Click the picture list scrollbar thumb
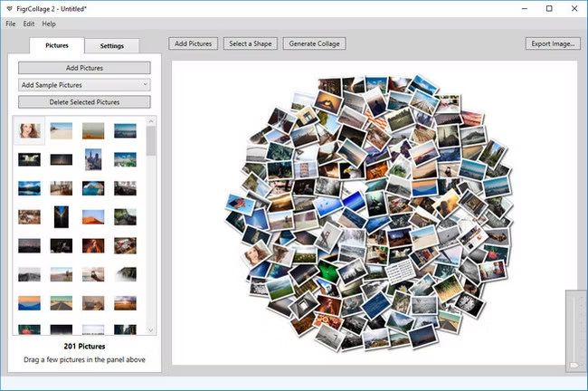The height and width of the screenshot is (391, 588). click(x=151, y=141)
